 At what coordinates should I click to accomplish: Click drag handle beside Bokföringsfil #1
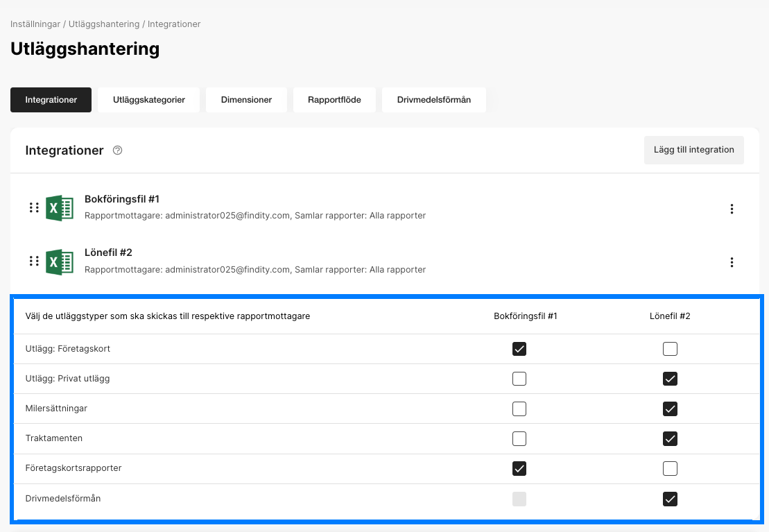tap(34, 208)
